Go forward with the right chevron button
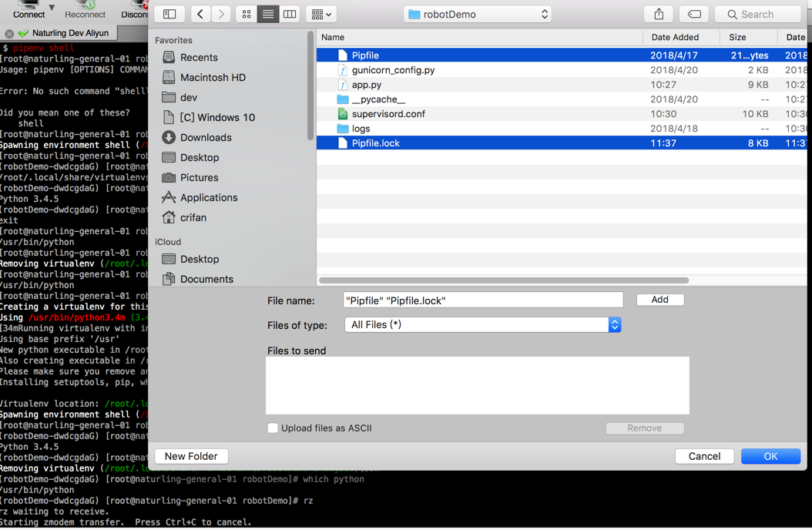The image size is (812, 530). pyautogui.click(x=221, y=14)
